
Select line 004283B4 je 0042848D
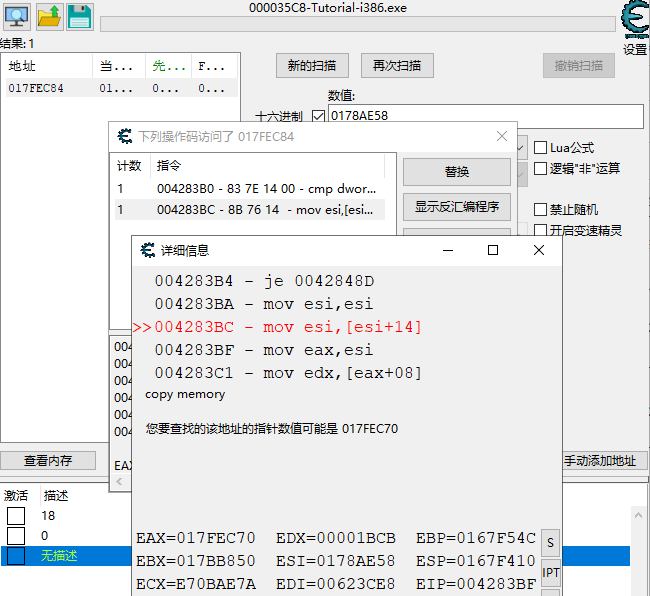(264, 281)
